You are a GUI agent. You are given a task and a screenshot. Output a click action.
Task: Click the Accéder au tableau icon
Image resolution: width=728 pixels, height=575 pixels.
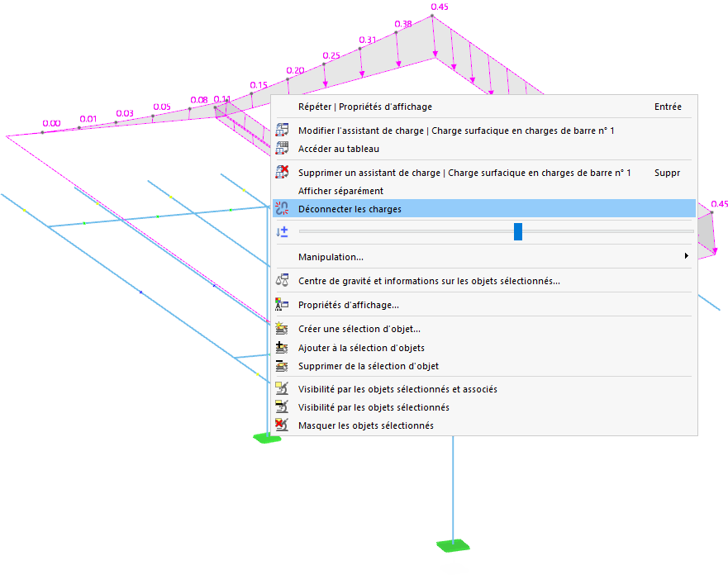[x=282, y=149]
